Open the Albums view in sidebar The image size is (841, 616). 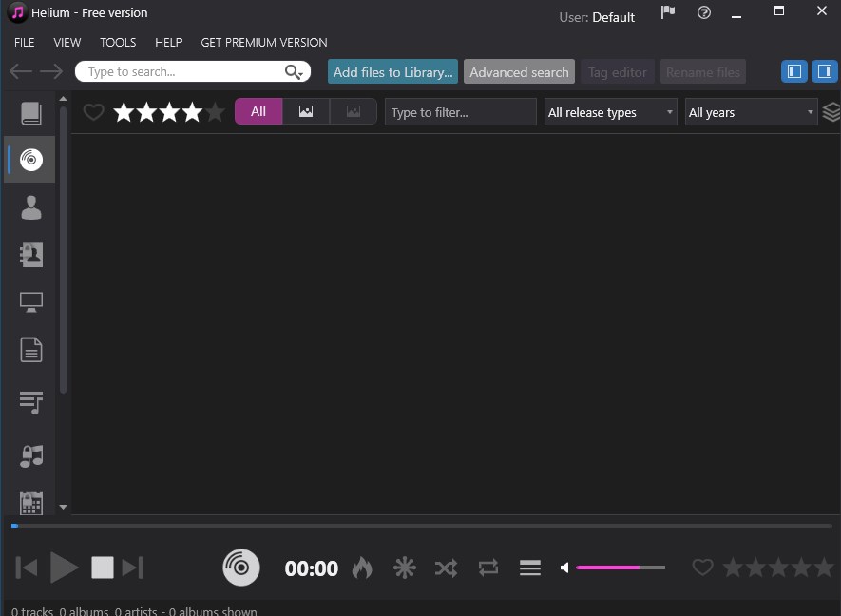[31, 160]
